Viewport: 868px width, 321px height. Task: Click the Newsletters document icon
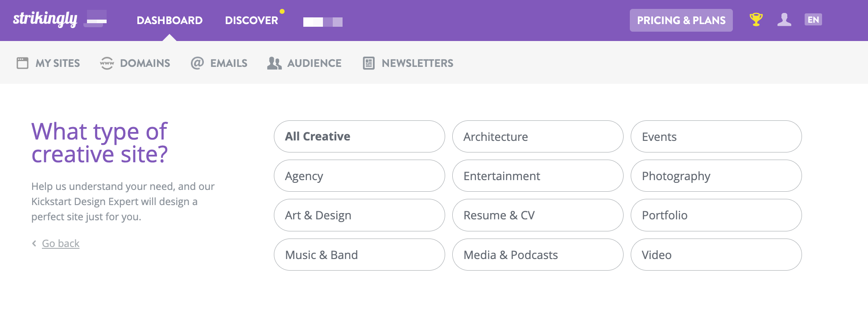tap(368, 63)
